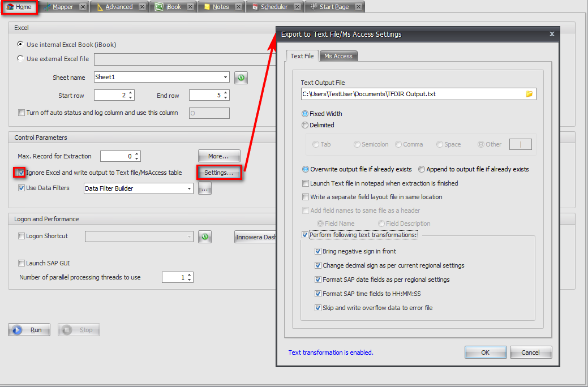
Task: Click the OK button in the export dialog
Action: coord(485,352)
